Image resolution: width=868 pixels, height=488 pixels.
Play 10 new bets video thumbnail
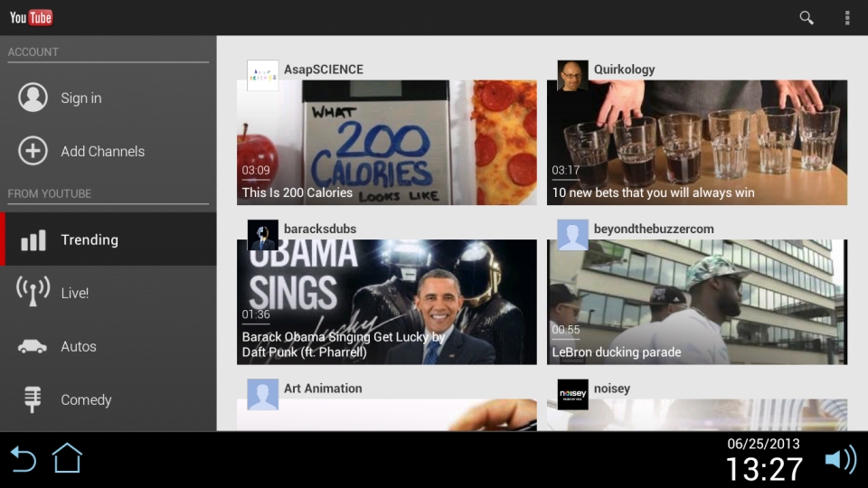pos(697,142)
